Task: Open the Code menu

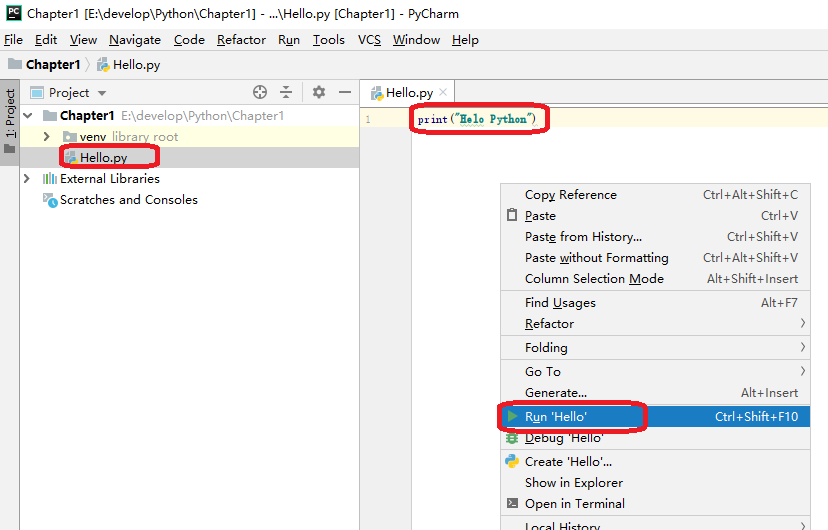Action: click(x=189, y=40)
